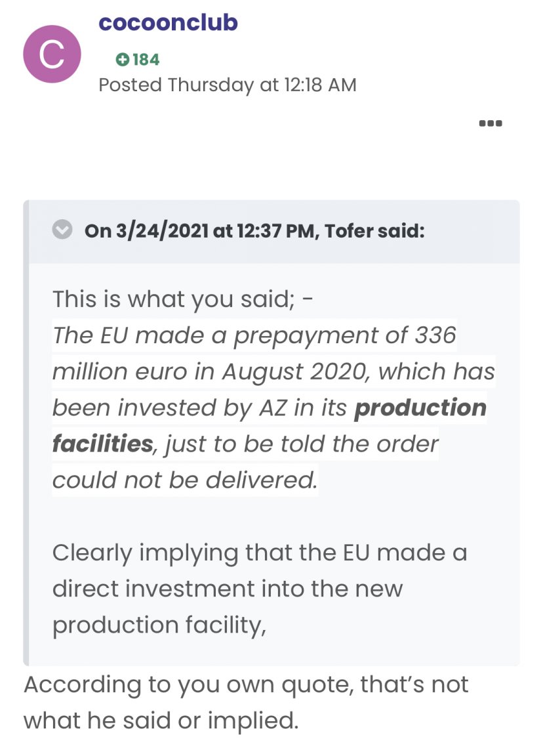Click the words 'production facility,' ending the quote
Viewport: 543px width, 756px height.
(159, 625)
